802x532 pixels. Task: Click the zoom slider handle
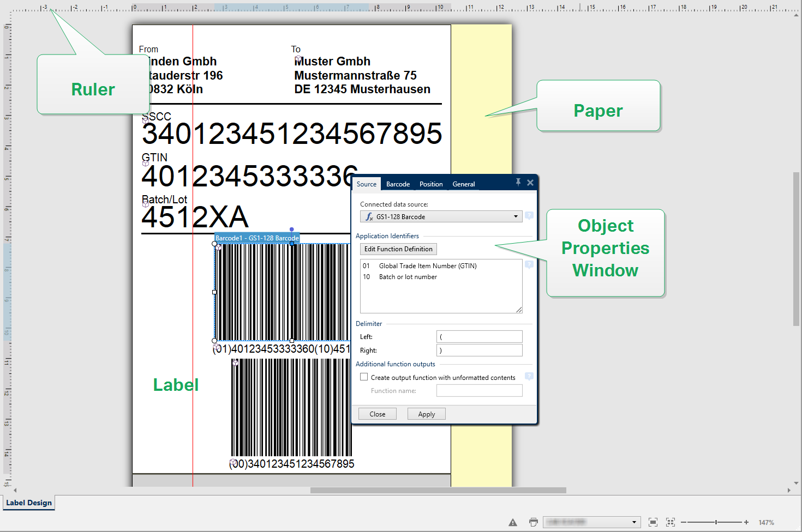(x=716, y=522)
